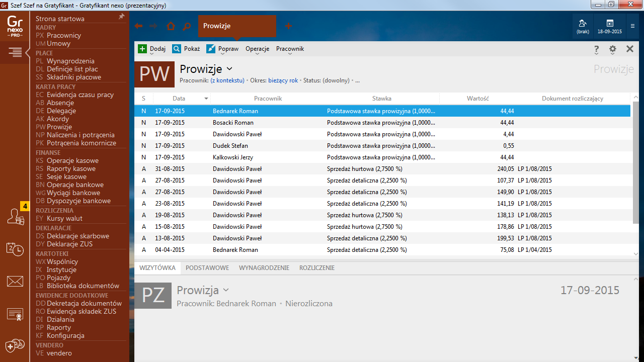Image resolution: width=644 pixels, height=362 pixels.
Task: Open new tab with plus icon
Action: click(288, 26)
